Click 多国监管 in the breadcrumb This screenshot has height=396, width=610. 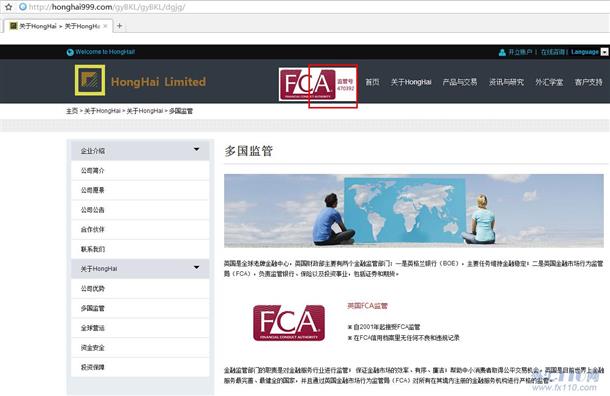181,111
